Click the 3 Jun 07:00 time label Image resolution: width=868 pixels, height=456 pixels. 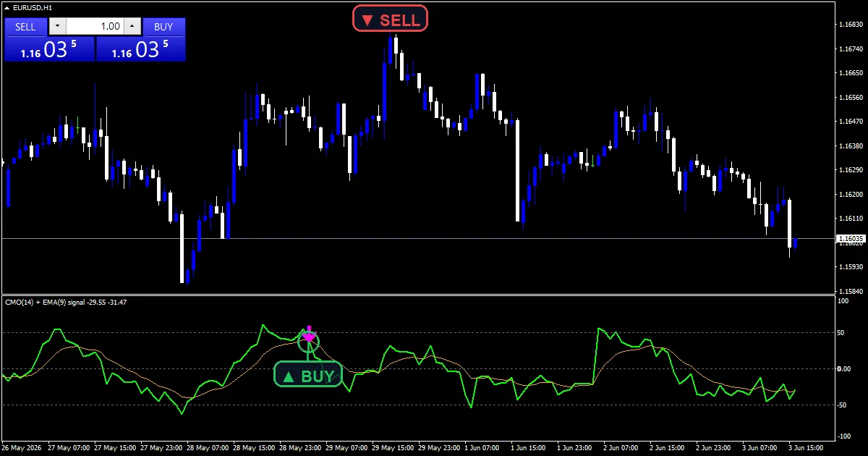point(760,448)
